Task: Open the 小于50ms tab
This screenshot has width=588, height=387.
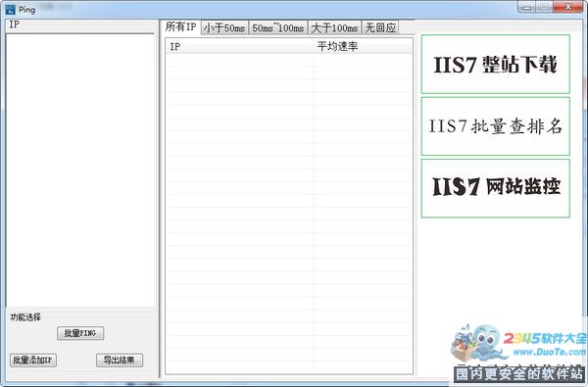Action: [x=224, y=27]
